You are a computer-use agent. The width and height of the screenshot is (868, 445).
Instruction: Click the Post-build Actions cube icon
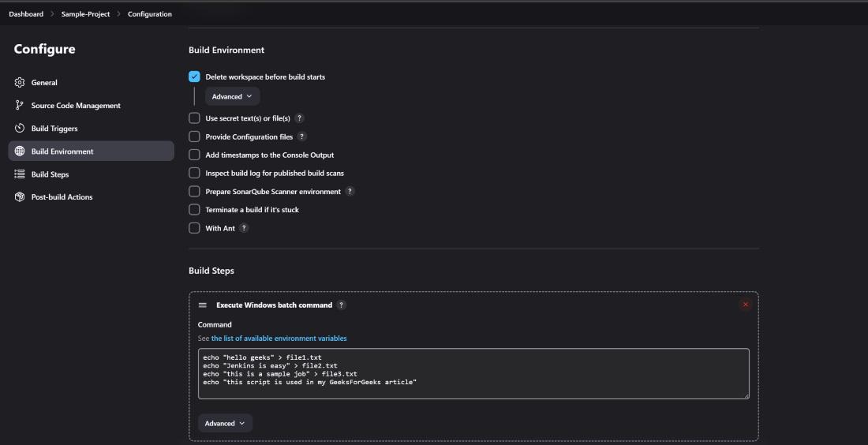point(20,197)
